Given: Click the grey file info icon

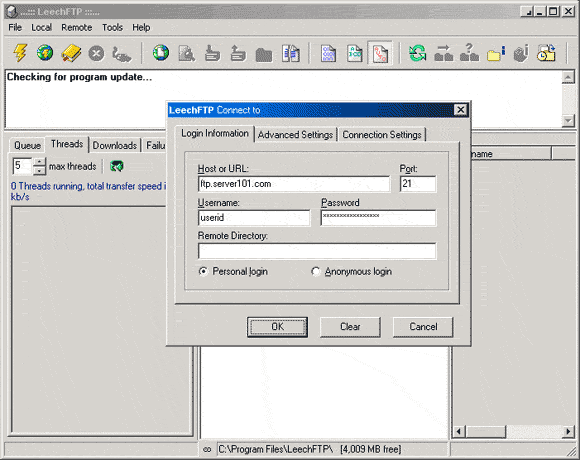Looking at the screenshot, I should click(x=521, y=54).
